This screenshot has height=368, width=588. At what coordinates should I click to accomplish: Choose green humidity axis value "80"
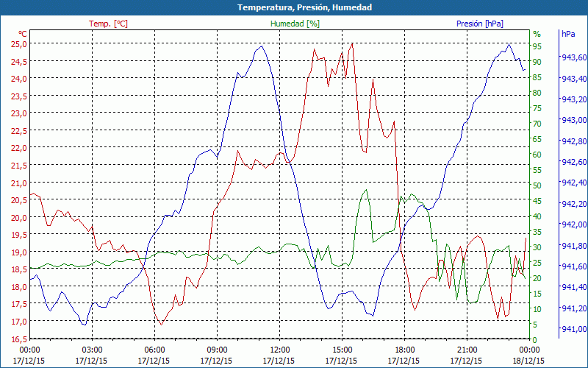point(537,93)
